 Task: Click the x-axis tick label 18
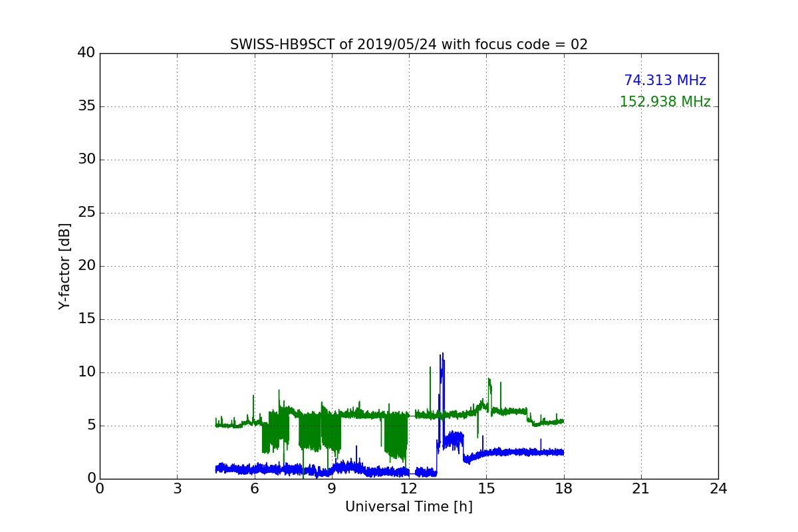(x=564, y=488)
